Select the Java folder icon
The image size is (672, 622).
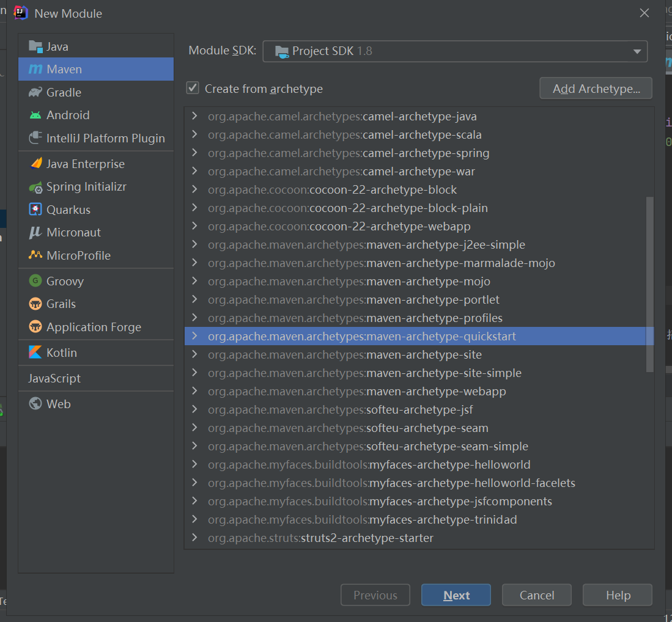click(35, 46)
